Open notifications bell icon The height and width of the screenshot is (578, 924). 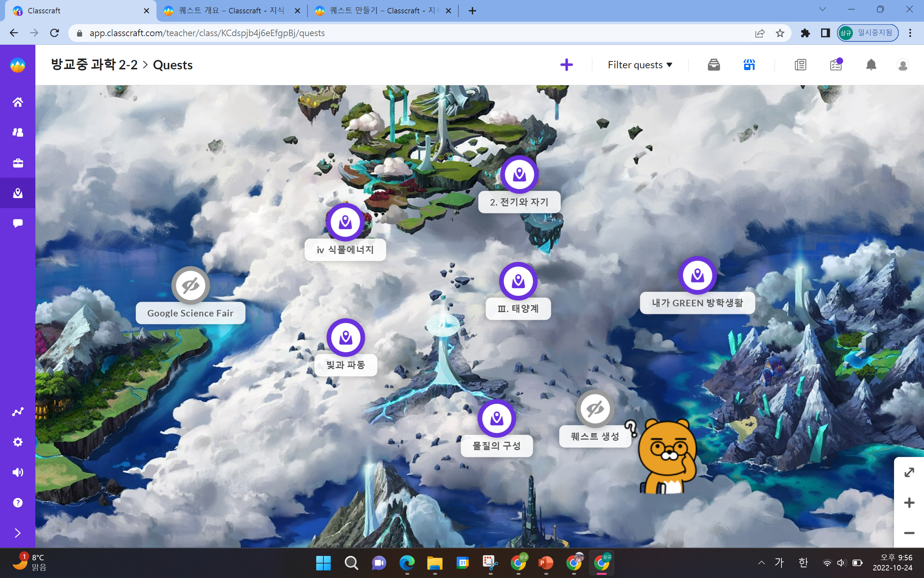pos(871,65)
